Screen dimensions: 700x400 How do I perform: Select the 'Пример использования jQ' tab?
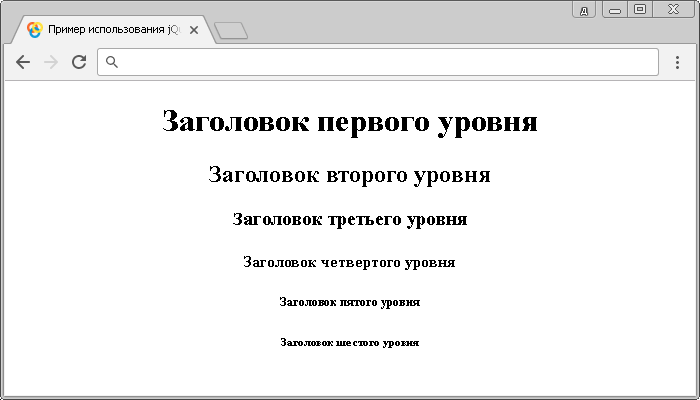coord(114,30)
